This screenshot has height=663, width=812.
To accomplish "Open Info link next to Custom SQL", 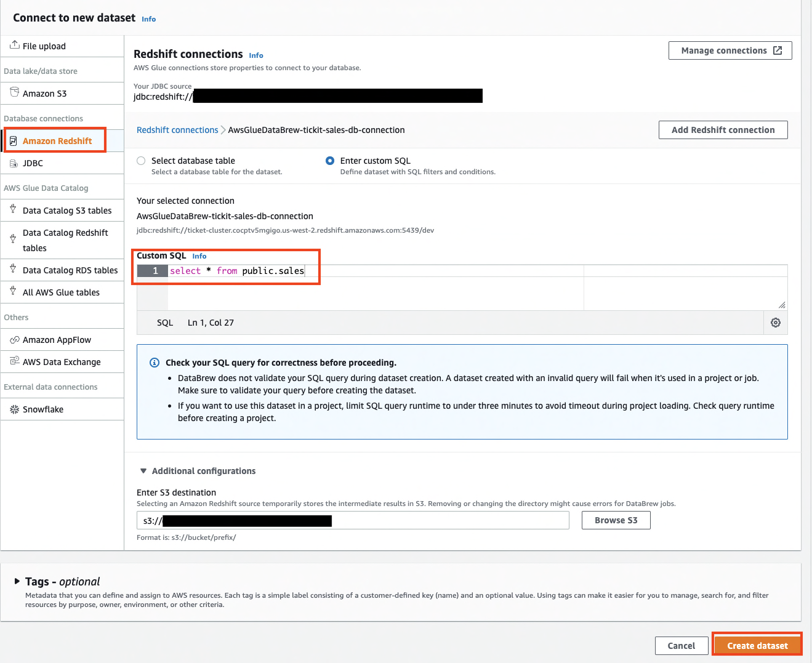I will (199, 256).
